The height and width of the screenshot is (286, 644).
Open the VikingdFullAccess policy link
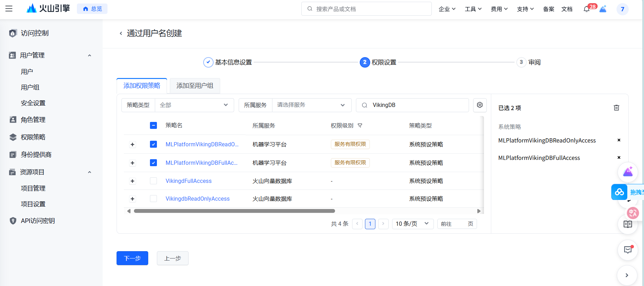point(189,181)
